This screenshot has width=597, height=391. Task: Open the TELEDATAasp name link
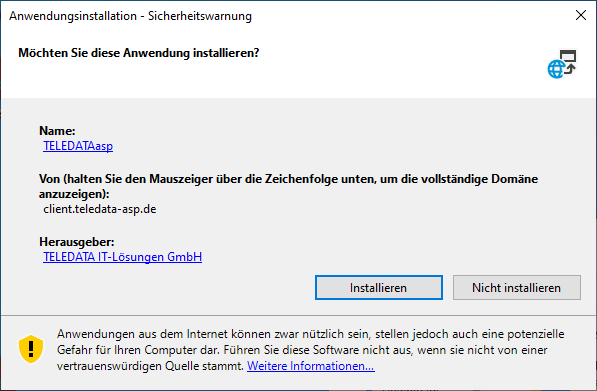[x=78, y=146]
